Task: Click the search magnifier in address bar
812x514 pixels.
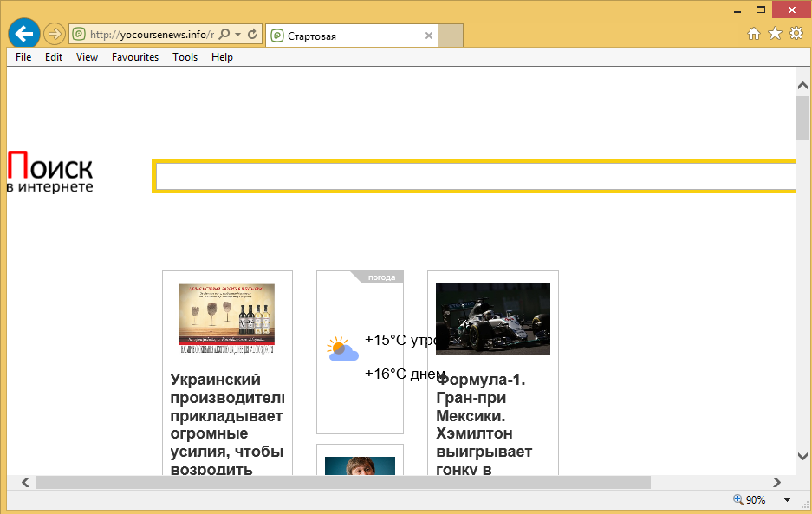Action: click(224, 35)
